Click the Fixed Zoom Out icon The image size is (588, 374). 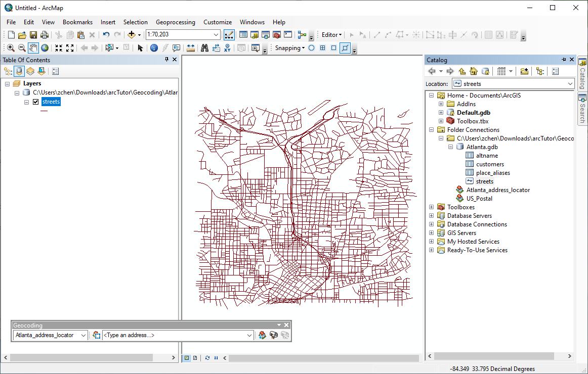[x=70, y=48]
